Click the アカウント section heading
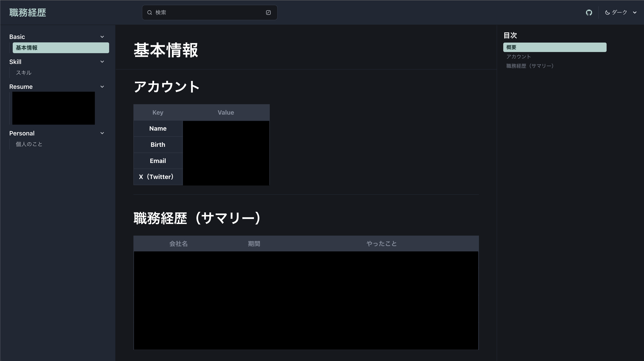Screen dimensions: 644x361 (167, 87)
